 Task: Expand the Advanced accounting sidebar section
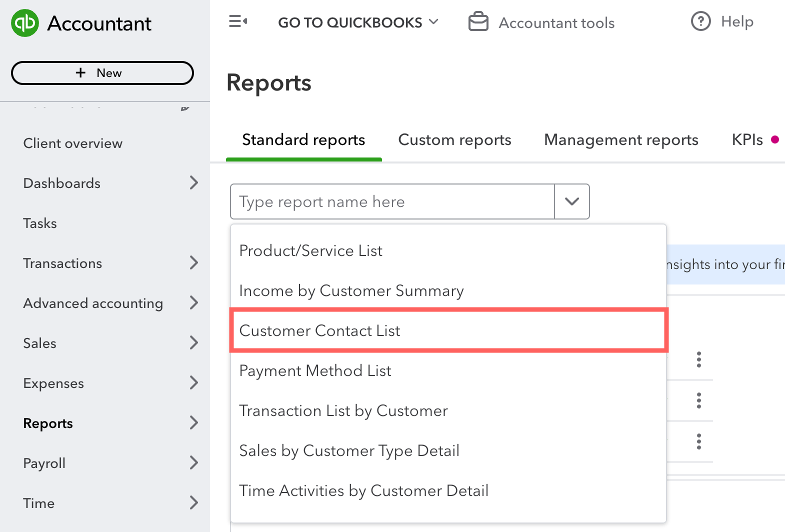pyautogui.click(x=194, y=303)
